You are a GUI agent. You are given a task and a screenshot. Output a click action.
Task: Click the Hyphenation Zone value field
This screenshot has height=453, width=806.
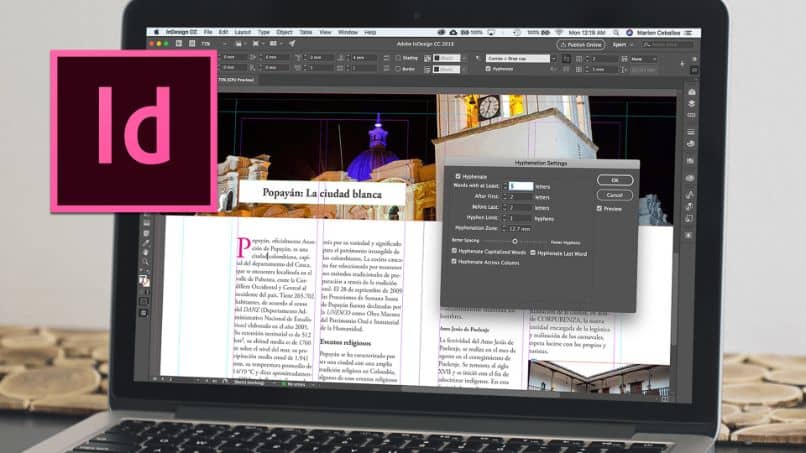click(x=519, y=228)
